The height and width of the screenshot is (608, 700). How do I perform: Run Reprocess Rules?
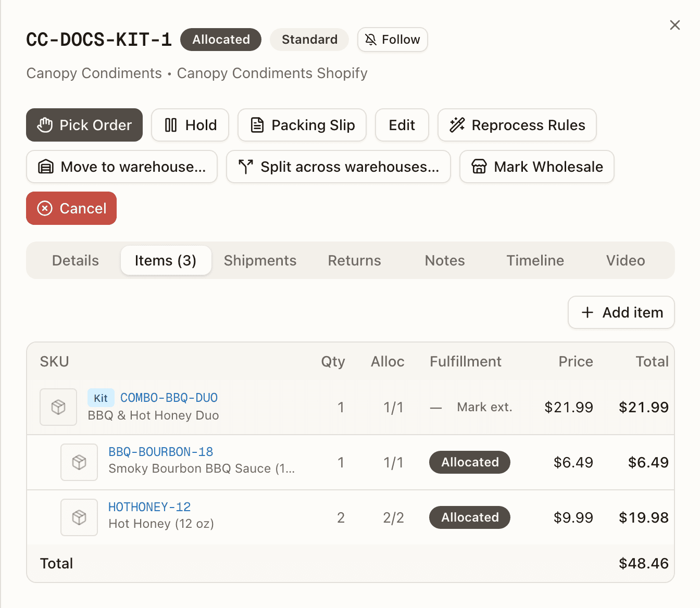pyautogui.click(x=517, y=125)
